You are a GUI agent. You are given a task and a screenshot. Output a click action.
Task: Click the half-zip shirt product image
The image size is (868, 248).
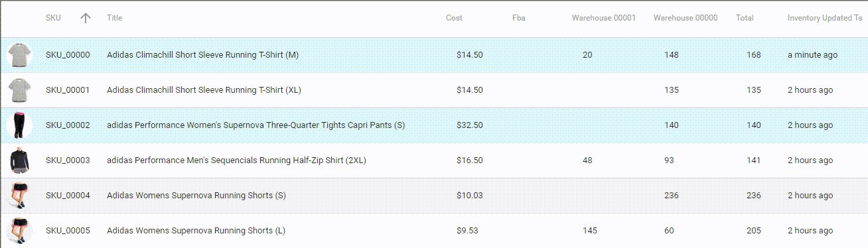[x=19, y=160]
